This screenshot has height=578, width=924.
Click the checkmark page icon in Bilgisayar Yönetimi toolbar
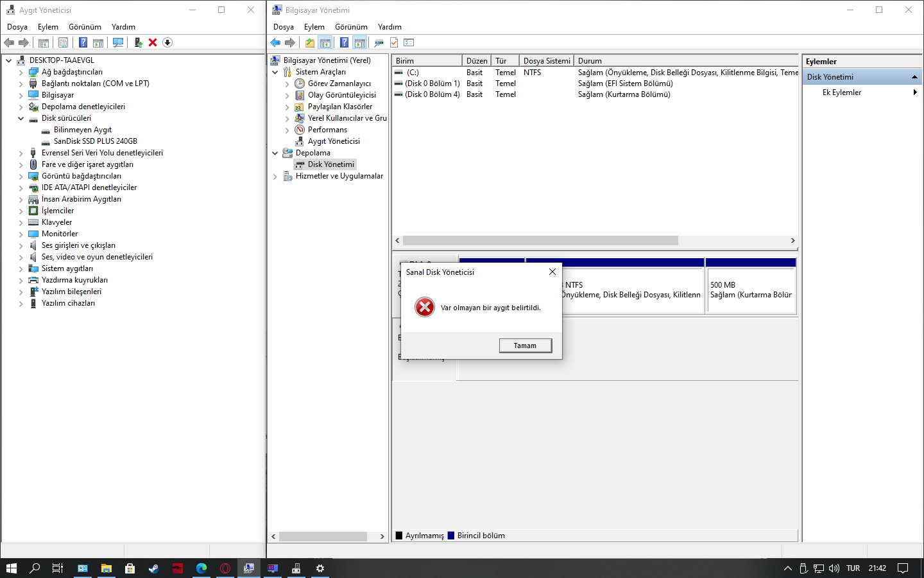point(394,42)
